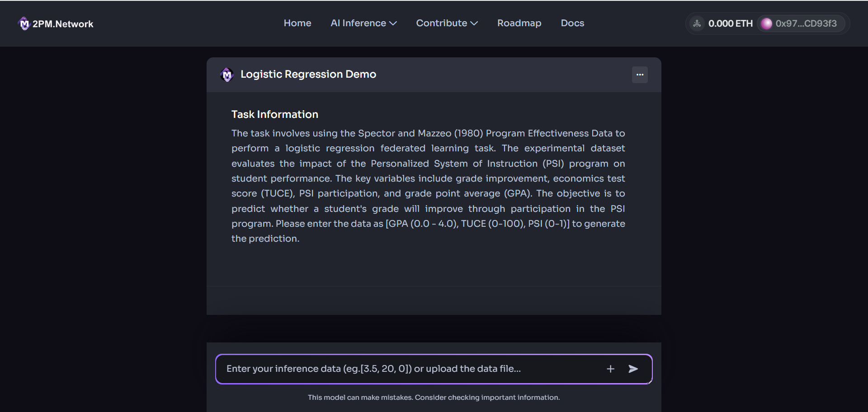Open the wallet account 0x97...CD93f3
This screenshot has height=412, width=868.
tap(801, 23)
